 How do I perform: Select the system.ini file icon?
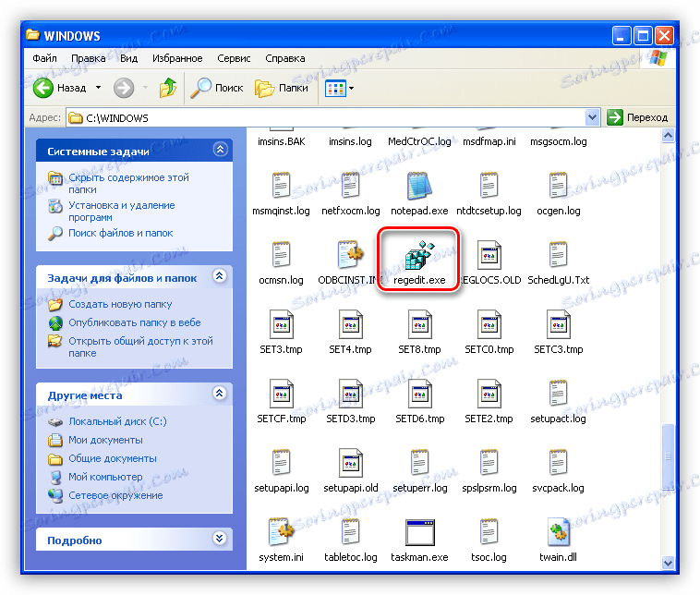pos(282,532)
